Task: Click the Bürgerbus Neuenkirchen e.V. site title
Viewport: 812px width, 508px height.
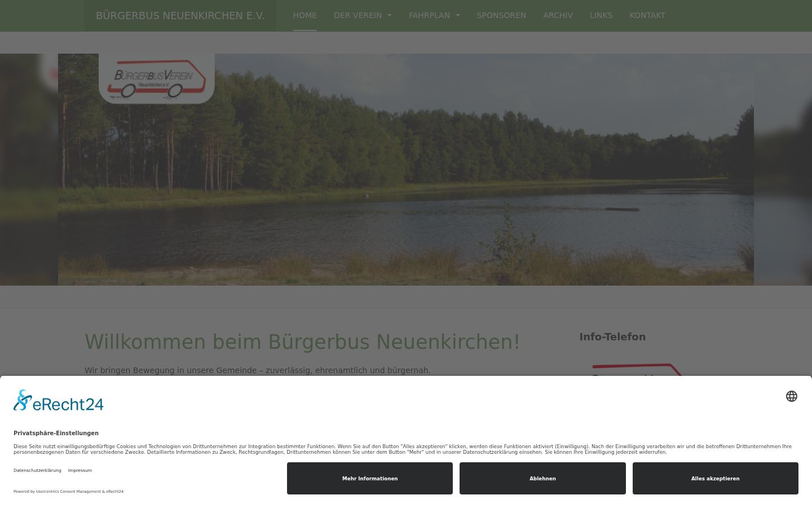Action: click(180, 16)
